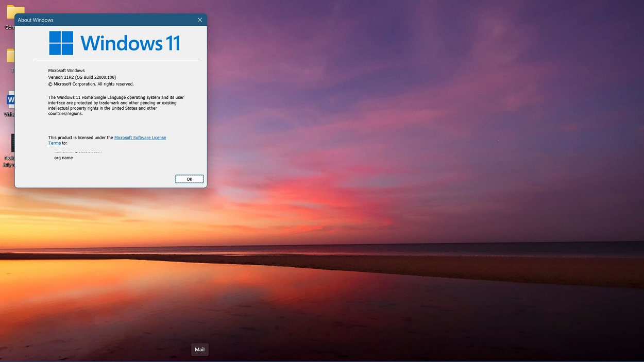Open the Vishu Word document on the desktop
The image size is (644, 362).
[11, 100]
